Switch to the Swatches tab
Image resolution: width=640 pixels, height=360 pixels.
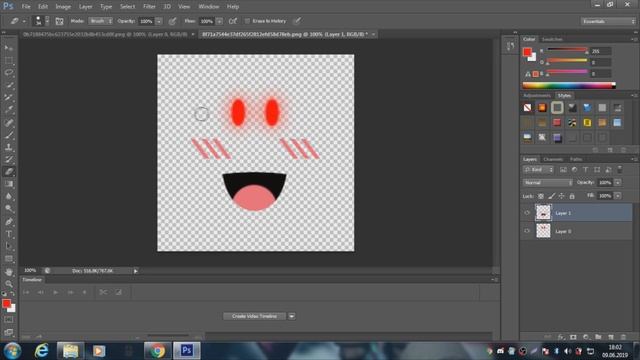click(552, 39)
